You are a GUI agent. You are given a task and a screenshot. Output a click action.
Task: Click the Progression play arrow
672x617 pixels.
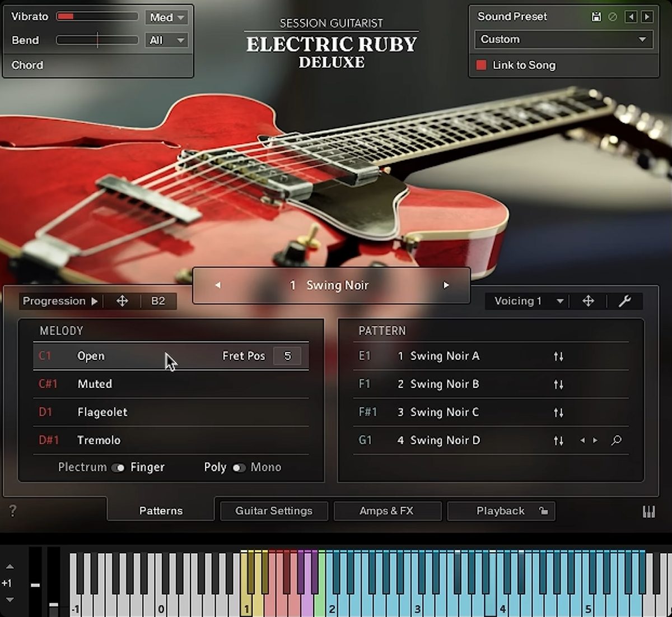(x=95, y=301)
